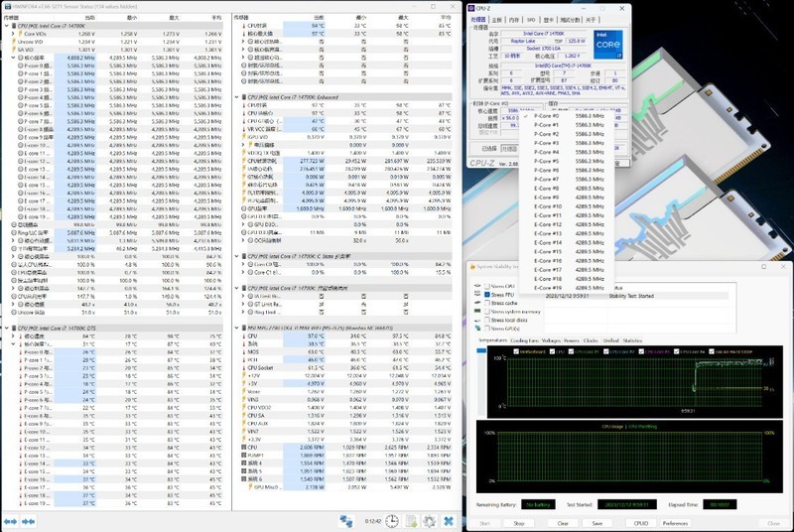Expand IA Limit Reasons row
Screen dimensions: 794x532
point(243,296)
